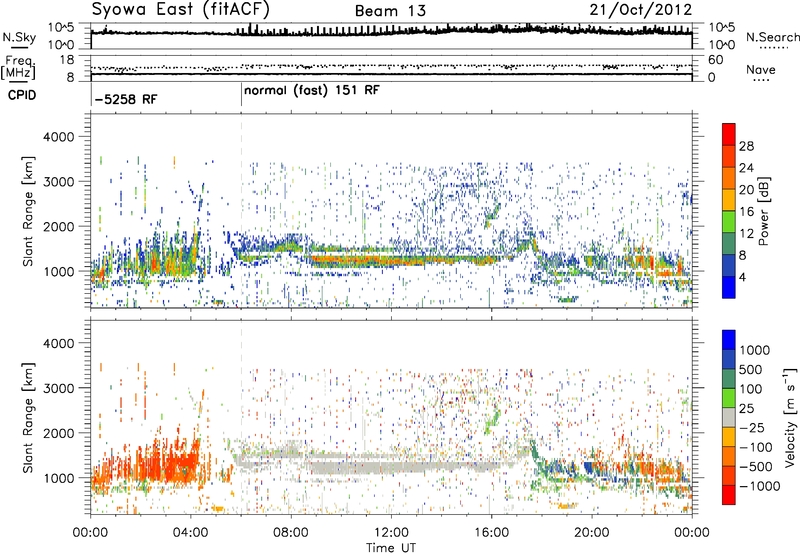Click the 'Time UT' axis label
The image size is (800, 554).
click(x=391, y=548)
